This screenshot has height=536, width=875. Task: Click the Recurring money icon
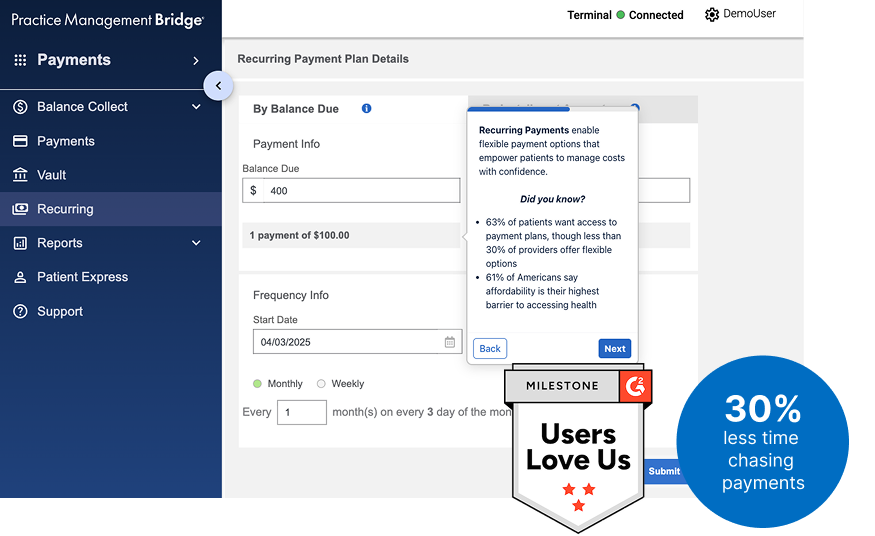tap(20, 209)
